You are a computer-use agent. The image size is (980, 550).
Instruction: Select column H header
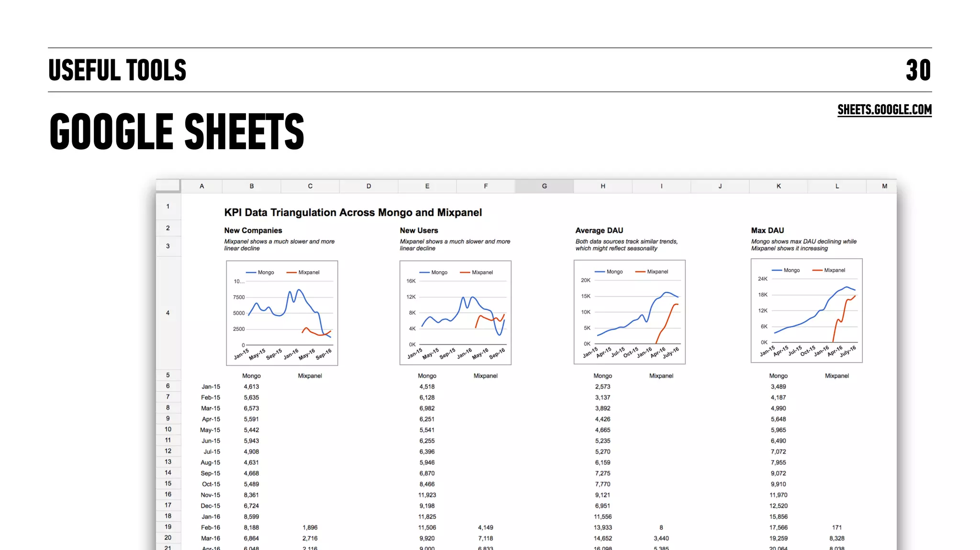coord(603,186)
